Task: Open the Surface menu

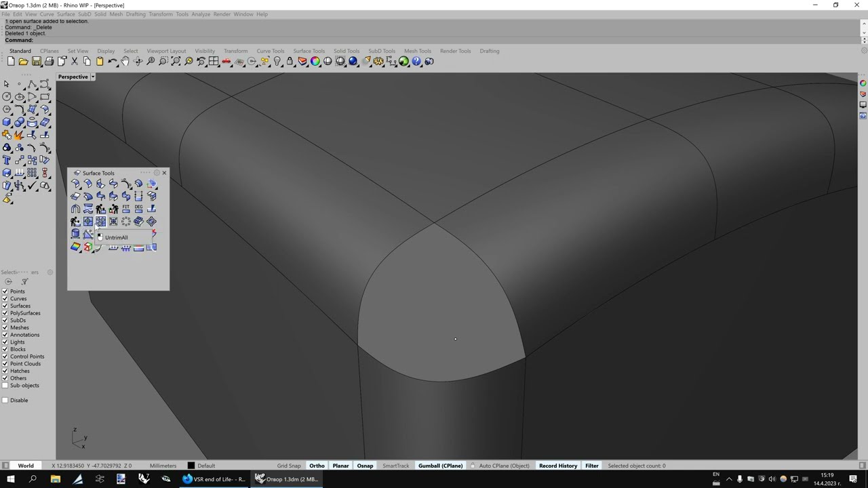Action: (66, 14)
